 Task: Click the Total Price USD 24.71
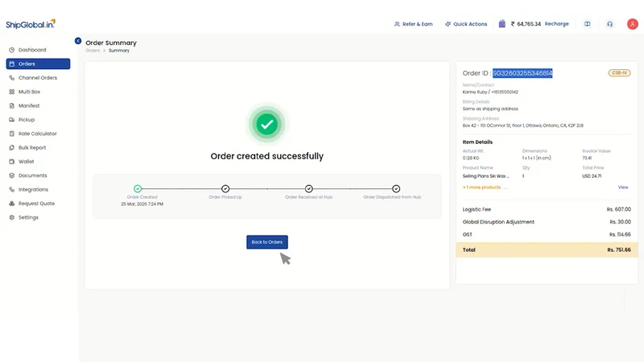pos(592,176)
